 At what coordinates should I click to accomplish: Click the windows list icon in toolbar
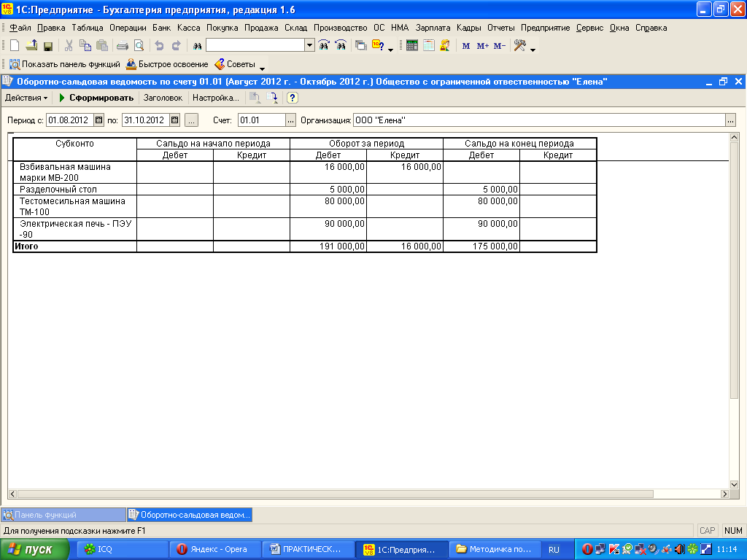[361, 46]
